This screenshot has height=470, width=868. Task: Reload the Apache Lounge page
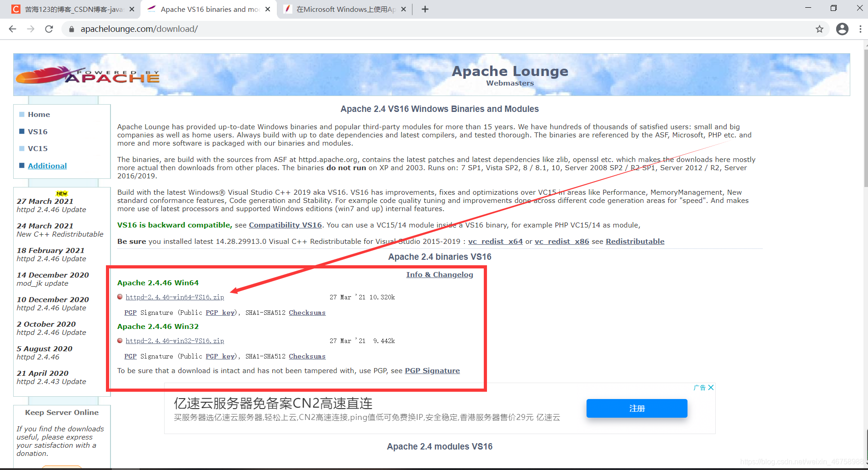[x=49, y=29]
